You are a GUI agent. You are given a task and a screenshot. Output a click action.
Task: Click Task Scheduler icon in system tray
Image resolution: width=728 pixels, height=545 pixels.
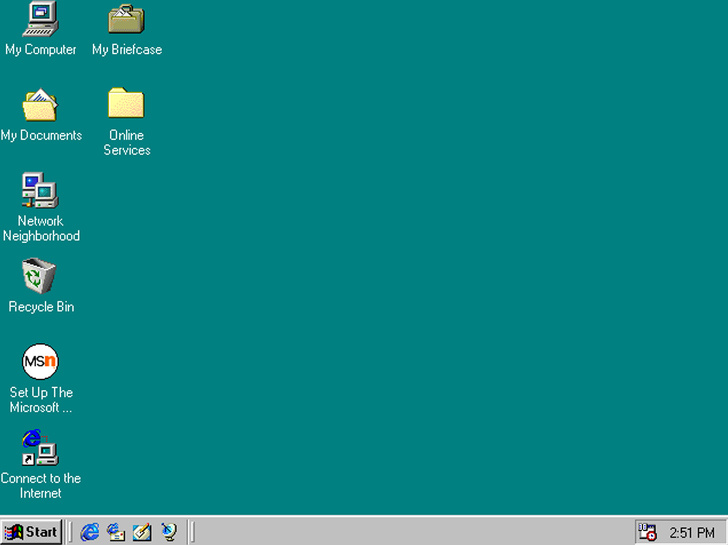tap(647, 532)
